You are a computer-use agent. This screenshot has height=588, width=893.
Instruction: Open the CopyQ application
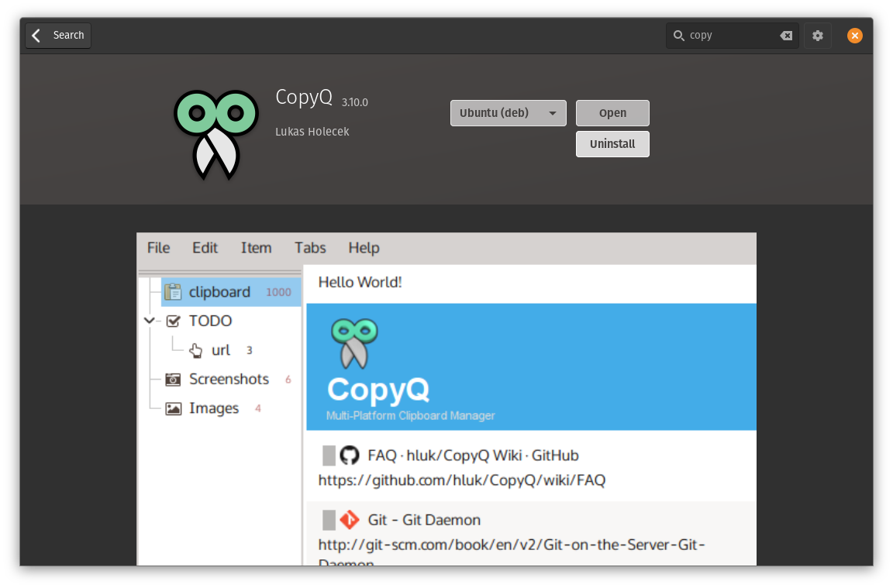pos(612,112)
